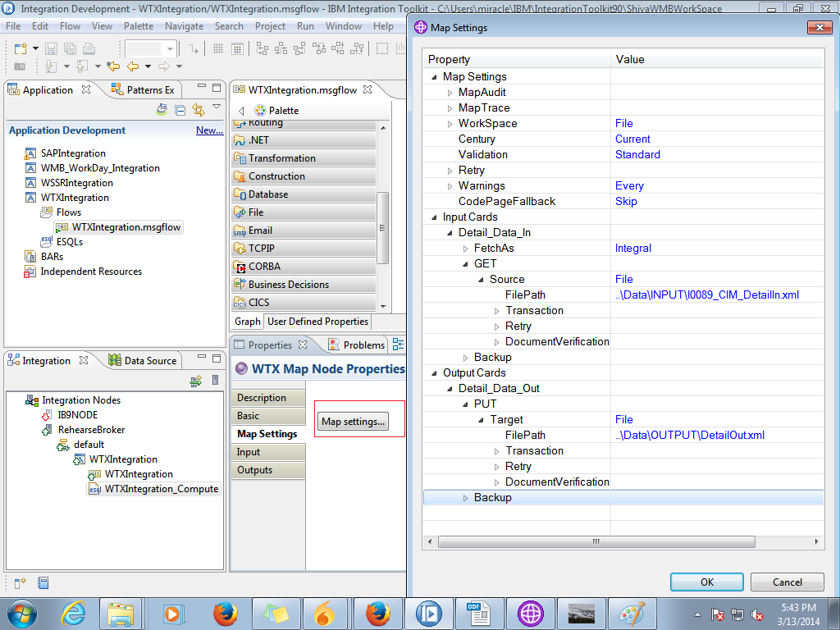Screen dimensions: 840x630
Task: Open the .NET palette drawer
Action: 304,139
